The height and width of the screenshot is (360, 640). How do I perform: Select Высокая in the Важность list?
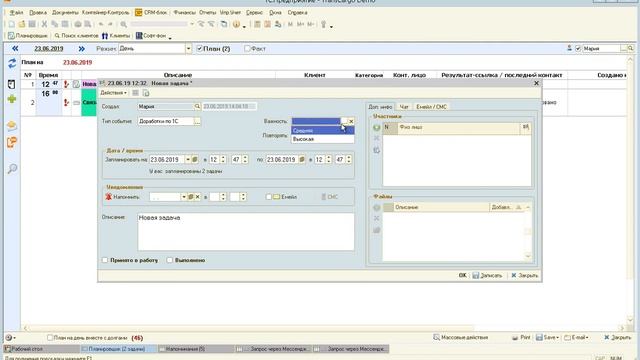click(322, 139)
